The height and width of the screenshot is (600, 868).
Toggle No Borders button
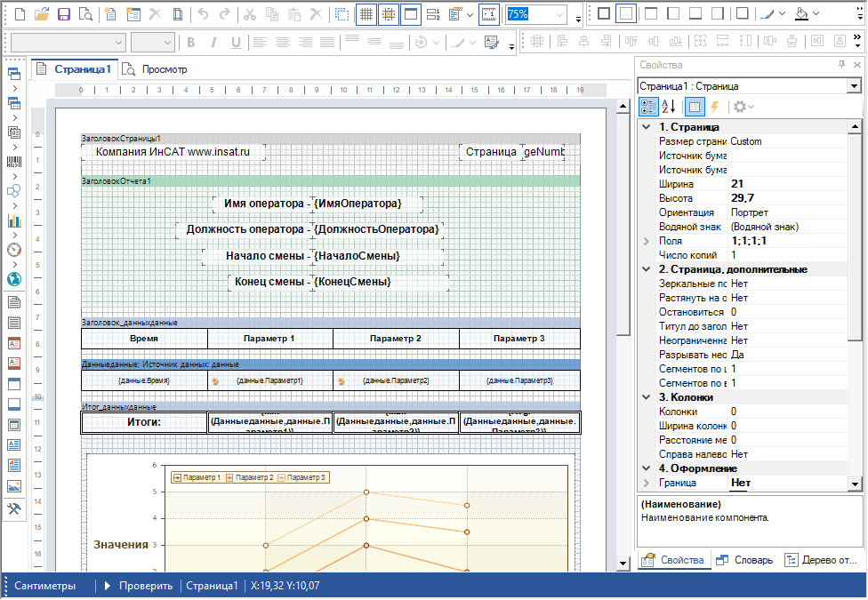point(625,13)
